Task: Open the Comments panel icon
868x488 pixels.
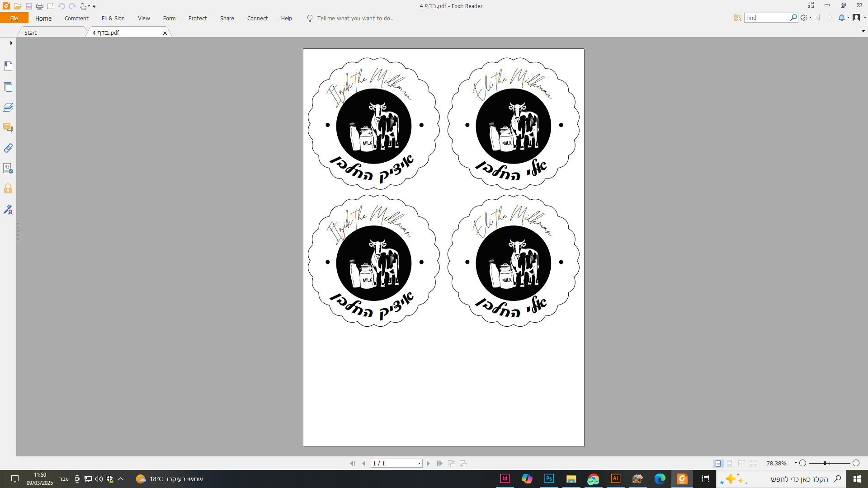Action: pyautogui.click(x=8, y=127)
